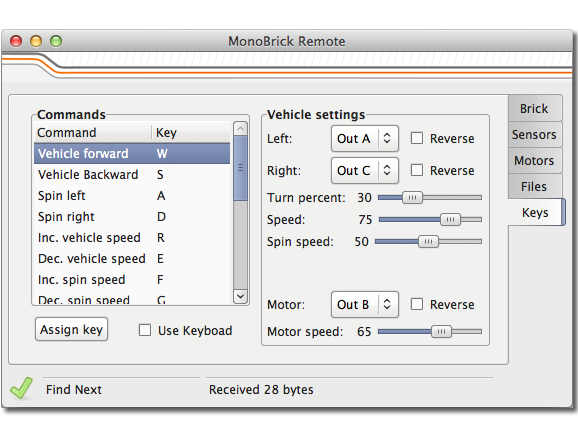Enable the Use Keyboard checkbox
The image size is (578, 443).
point(145,330)
